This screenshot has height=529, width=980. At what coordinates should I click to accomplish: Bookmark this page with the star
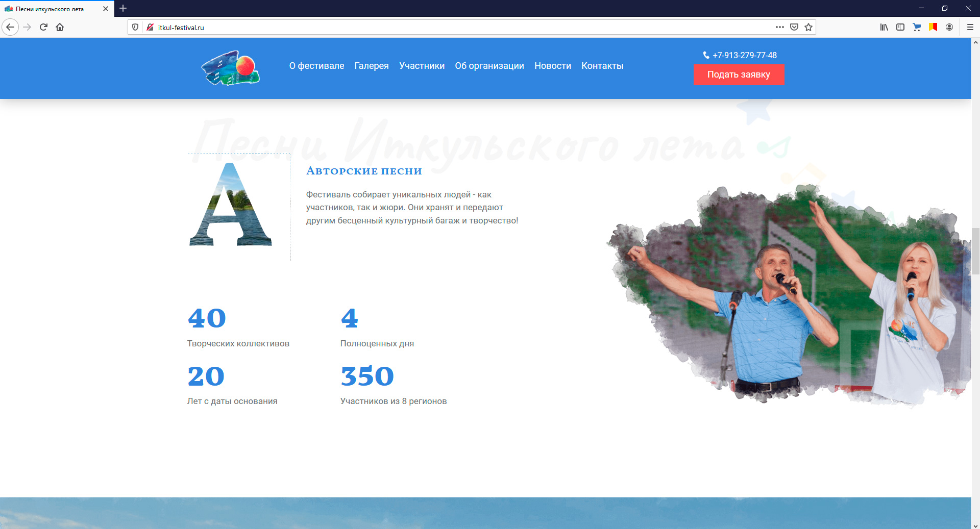(x=808, y=27)
